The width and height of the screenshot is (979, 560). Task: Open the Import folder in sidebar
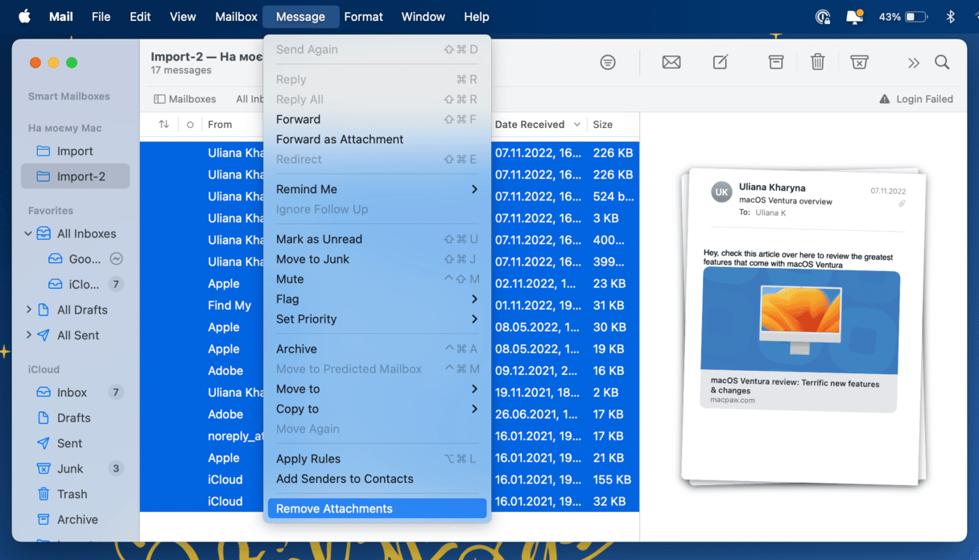click(75, 151)
